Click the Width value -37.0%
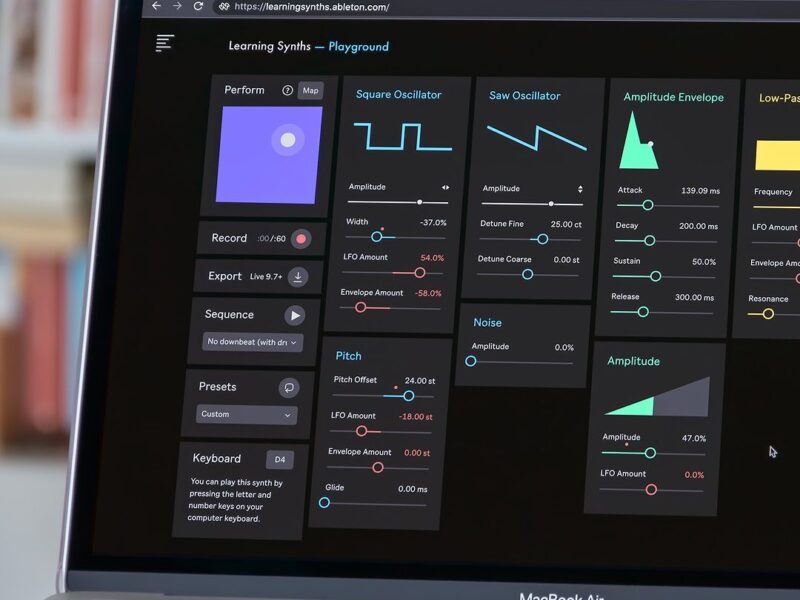 pos(433,223)
